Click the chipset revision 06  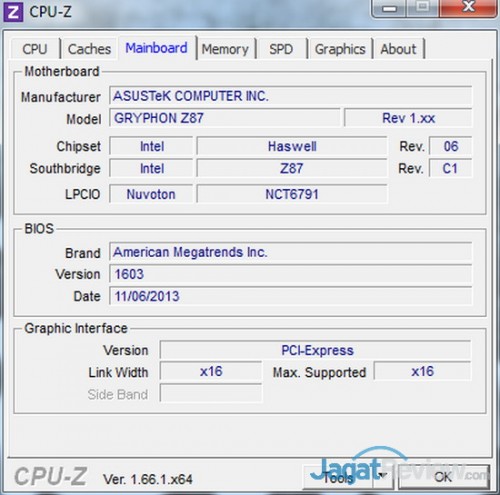pyautogui.click(x=451, y=146)
